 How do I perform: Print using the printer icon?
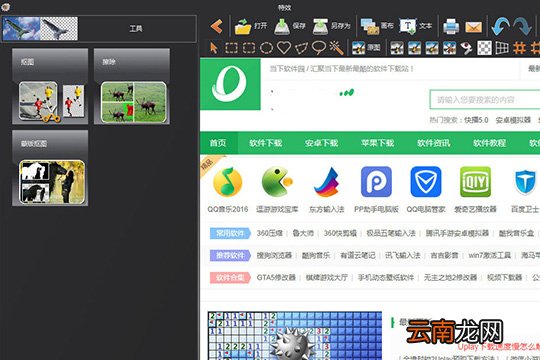[x=451, y=27]
